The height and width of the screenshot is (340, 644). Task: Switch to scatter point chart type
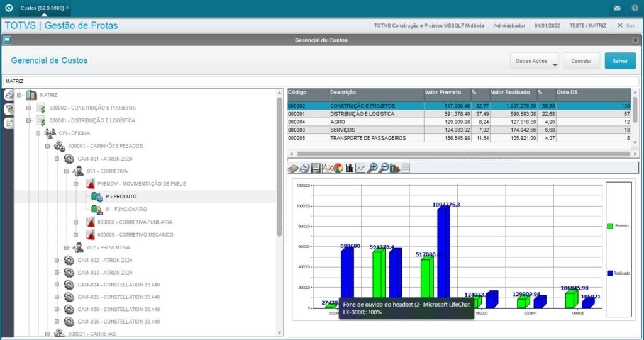tap(327, 167)
